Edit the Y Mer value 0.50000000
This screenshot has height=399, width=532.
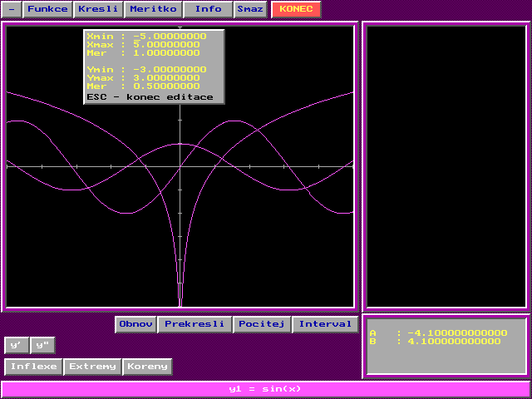click(x=166, y=86)
